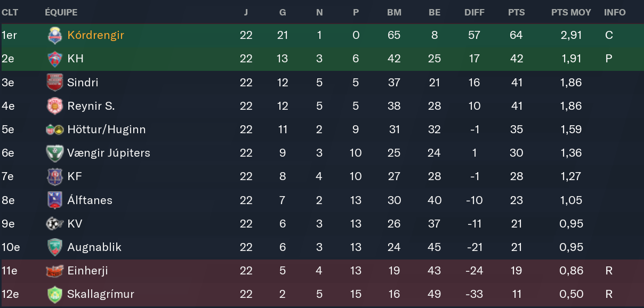Click the Skallagrímur green badge icon
The width and height of the screenshot is (644, 308).
coord(55,294)
